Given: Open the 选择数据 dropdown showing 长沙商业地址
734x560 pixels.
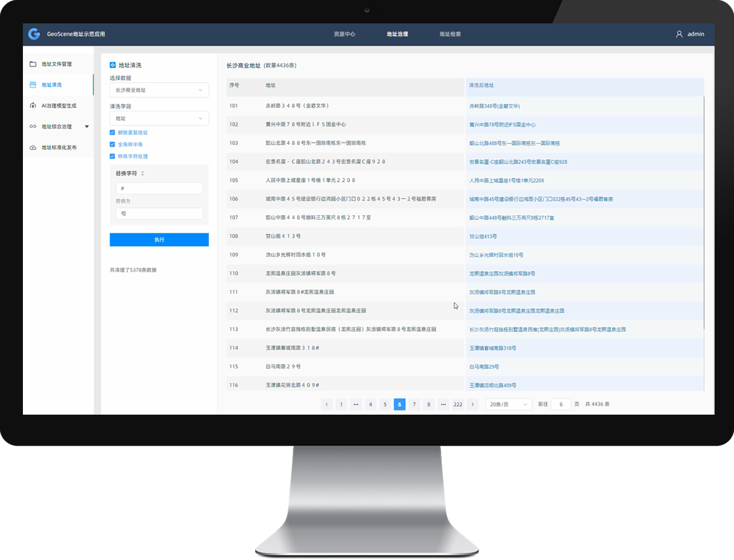Looking at the screenshot, I should [159, 90].
